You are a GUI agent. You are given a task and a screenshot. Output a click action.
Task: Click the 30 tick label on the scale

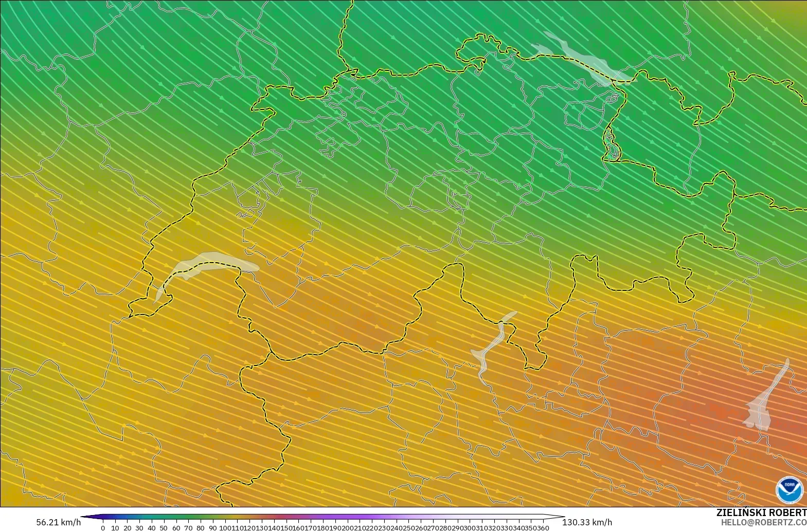coord(139,528)
